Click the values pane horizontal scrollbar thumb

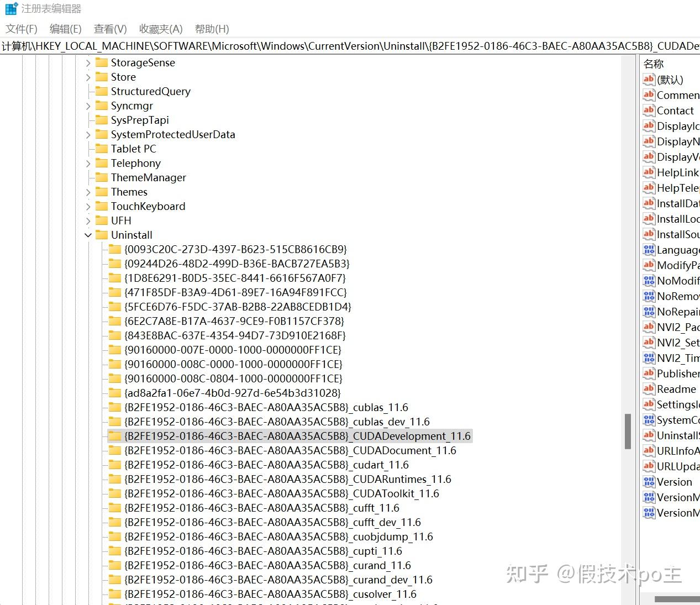pyautogui.click(x=677, y=599)
